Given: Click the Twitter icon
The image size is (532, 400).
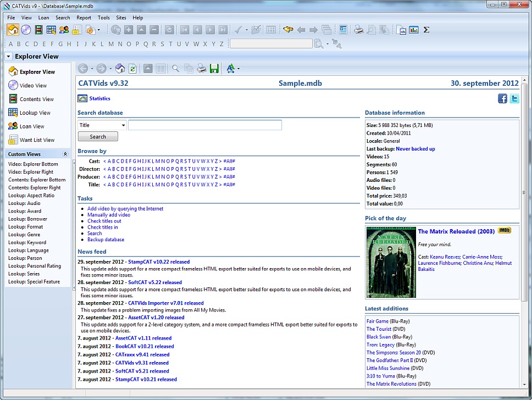Looking at the screenshot, I should pos(514,98).
